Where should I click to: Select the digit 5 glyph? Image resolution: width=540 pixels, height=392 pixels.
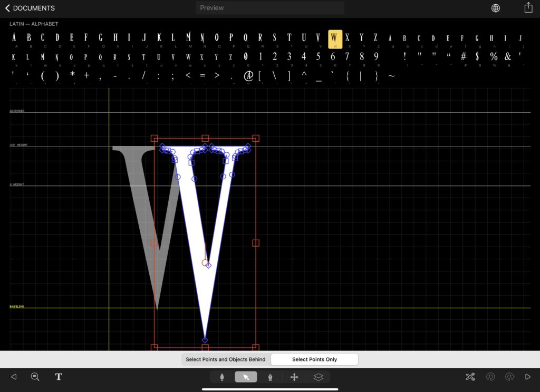click(x=318, y=56)
